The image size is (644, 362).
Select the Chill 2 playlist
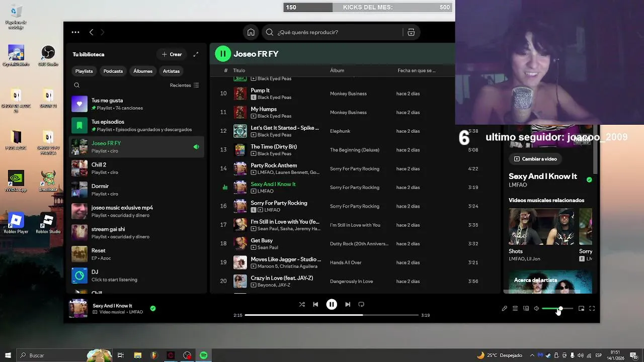(x=136, y=168)
